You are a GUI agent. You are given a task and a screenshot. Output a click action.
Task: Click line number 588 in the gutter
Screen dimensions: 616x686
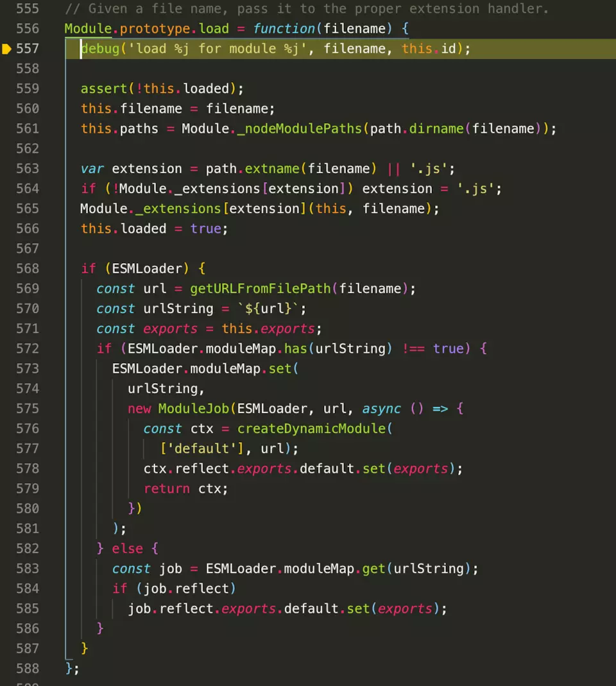coord(28,668)
